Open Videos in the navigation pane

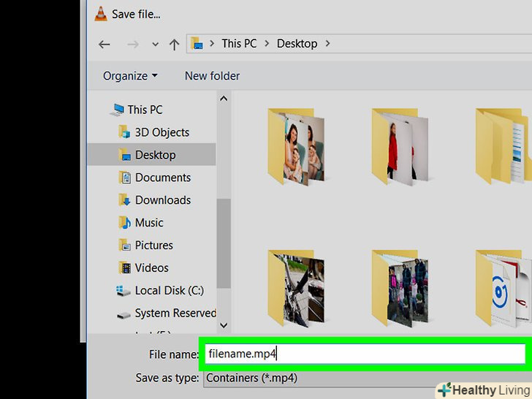[x=151, y=267]
